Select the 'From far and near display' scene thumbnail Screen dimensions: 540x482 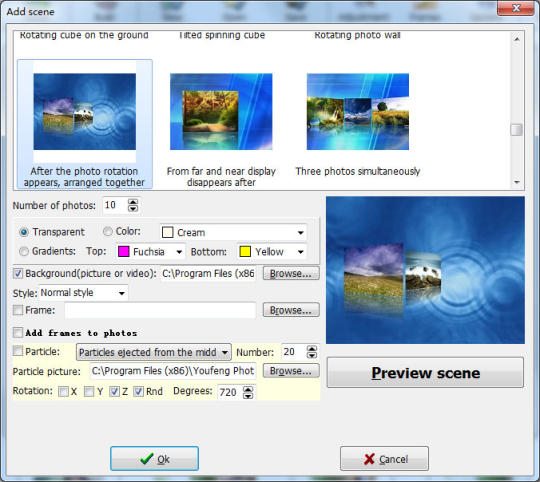point(221,112)
